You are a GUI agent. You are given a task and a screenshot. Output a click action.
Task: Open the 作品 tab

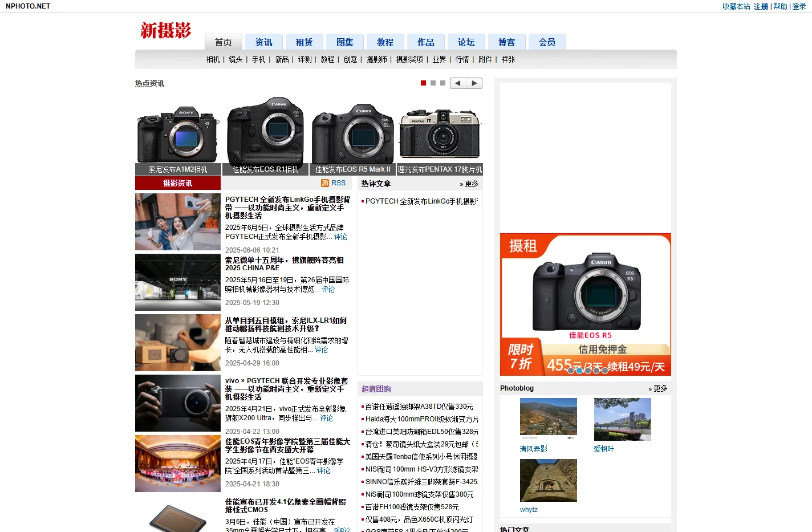(x=425, y=42)
